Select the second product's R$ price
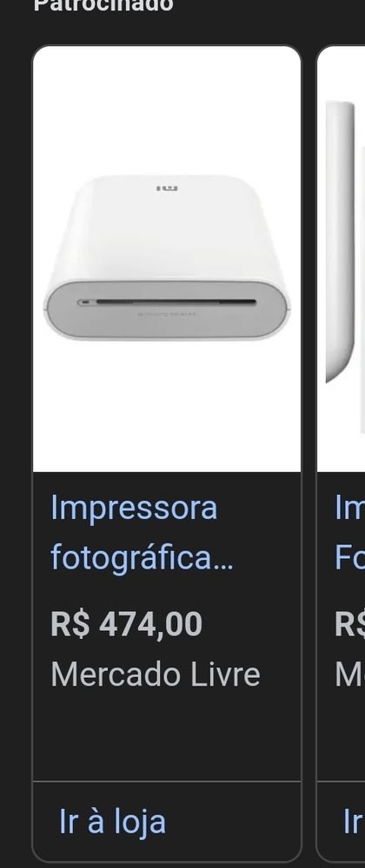The image size is (365, 868). point(349,624)
